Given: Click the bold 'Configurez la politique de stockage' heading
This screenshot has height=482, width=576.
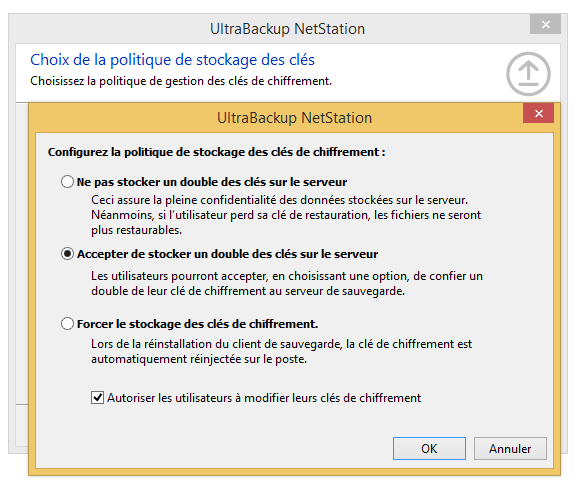Looking at the screenshot, I should 217,152.
